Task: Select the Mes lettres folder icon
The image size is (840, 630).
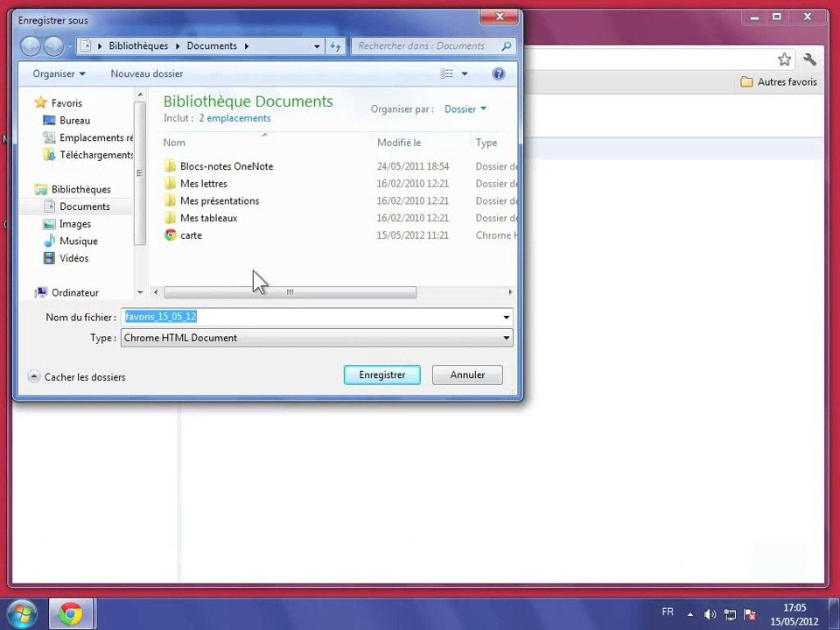Action: pos(170,183)
